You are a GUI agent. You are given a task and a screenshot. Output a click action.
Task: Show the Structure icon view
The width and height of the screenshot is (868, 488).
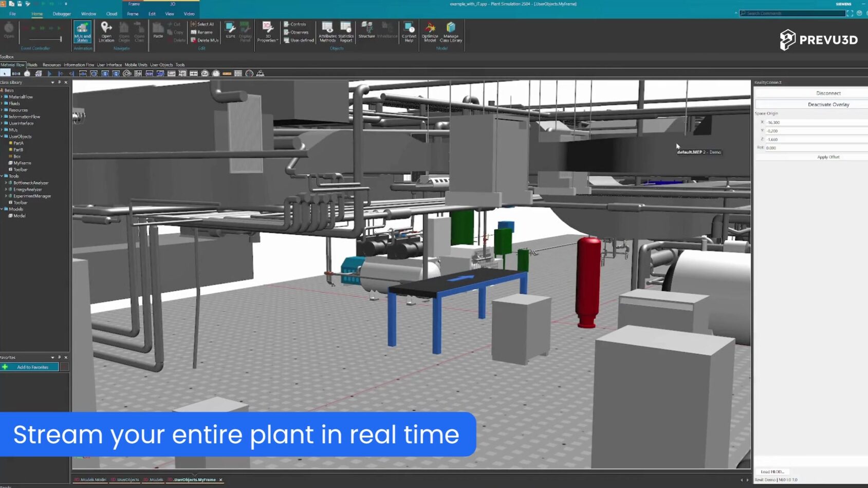coord(366,30)
